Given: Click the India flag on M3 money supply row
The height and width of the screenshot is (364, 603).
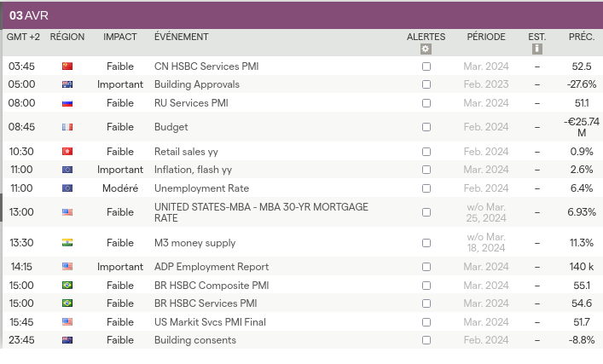Looking at the screenshot, I should pyautogui.click(x=67, y=243).
